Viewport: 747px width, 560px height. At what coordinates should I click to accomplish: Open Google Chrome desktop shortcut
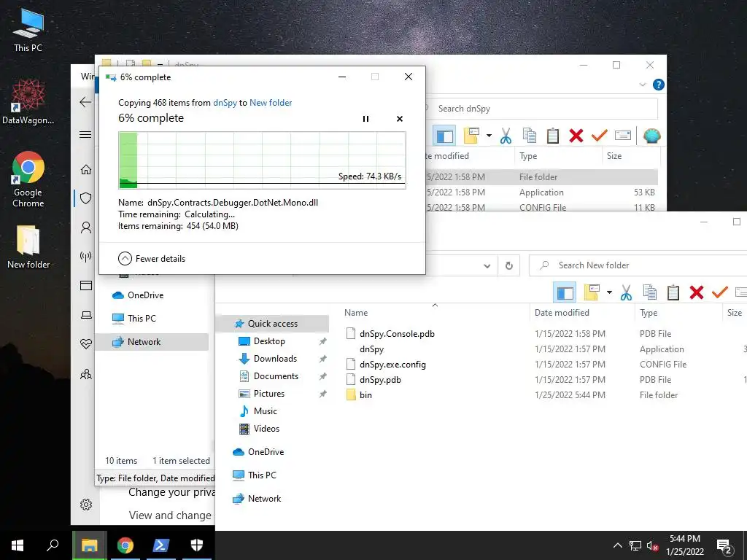[x=28, y=179]
